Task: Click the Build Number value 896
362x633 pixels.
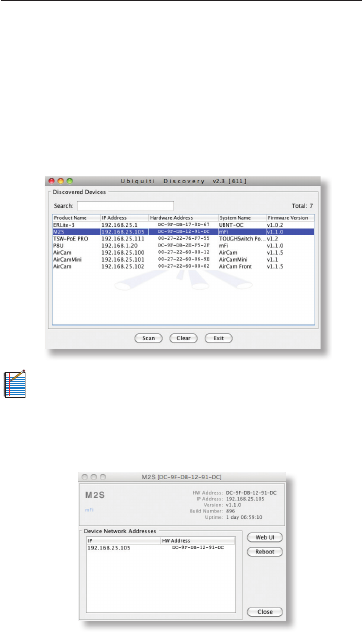Action: coord(230,511)
